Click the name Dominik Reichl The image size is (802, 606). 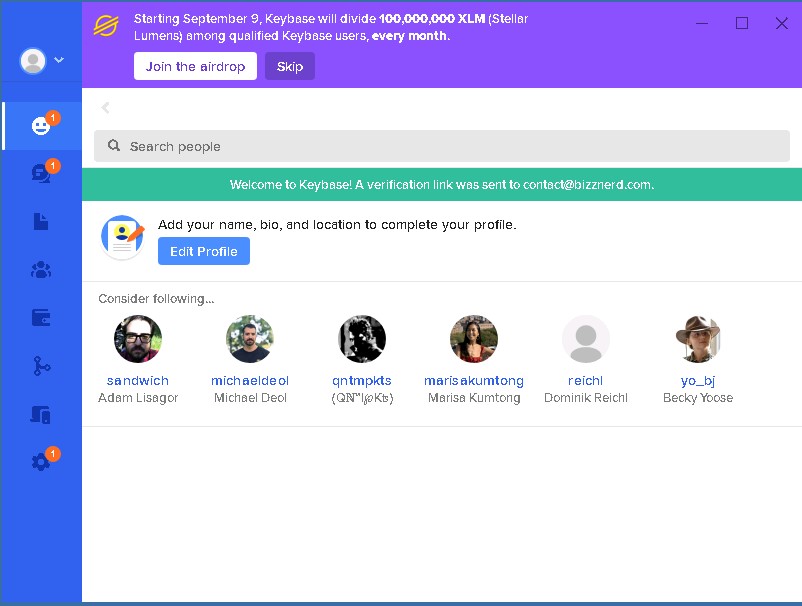[586, 397]
